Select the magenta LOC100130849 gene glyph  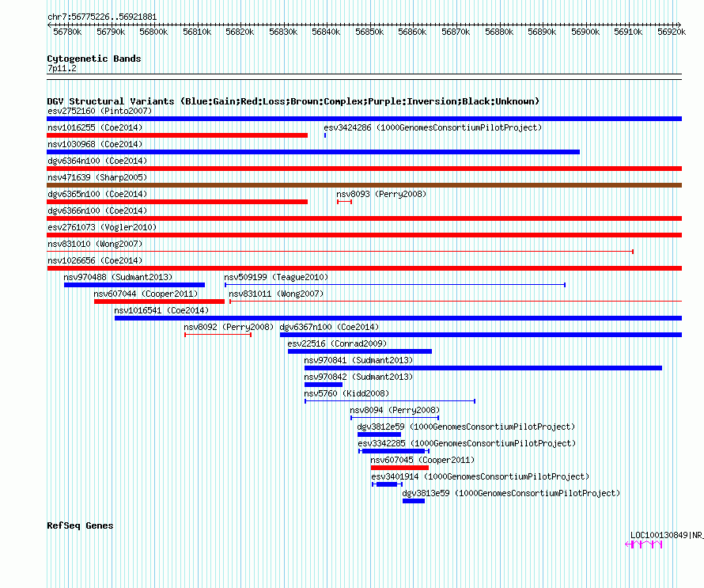tap(644, 544)
